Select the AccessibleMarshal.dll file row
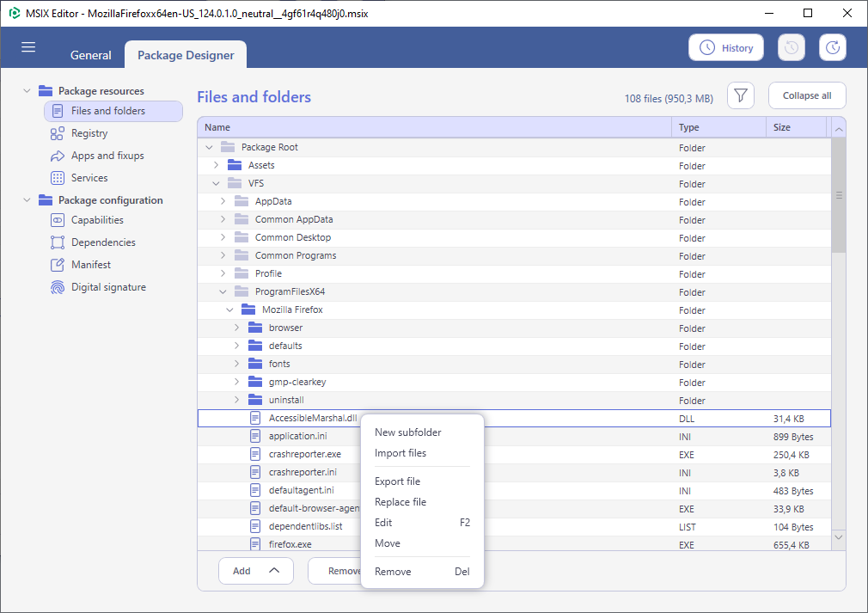The width and height of the screenshot is (868, 613). [x=514, y=418]
